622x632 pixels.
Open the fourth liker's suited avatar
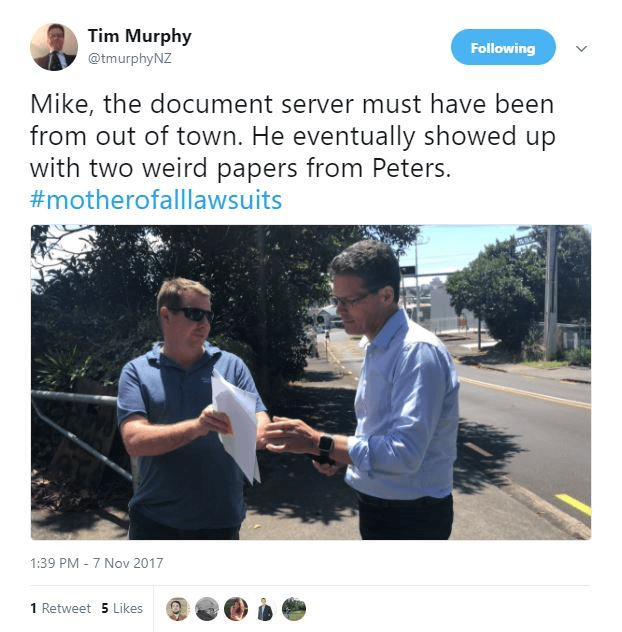pos(265,609)
